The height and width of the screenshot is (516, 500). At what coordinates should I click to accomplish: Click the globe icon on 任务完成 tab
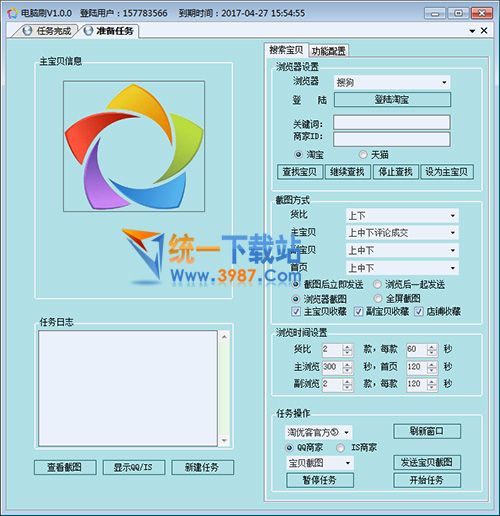27,31
